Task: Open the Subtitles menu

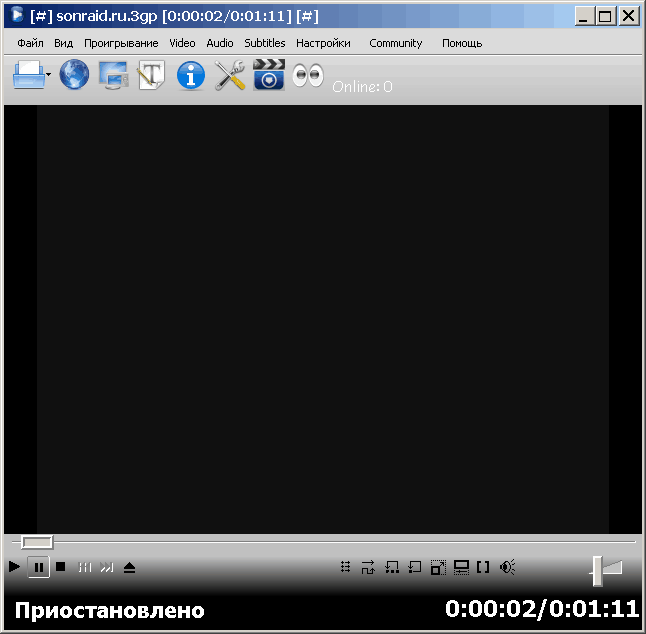Action: (264, 43)
